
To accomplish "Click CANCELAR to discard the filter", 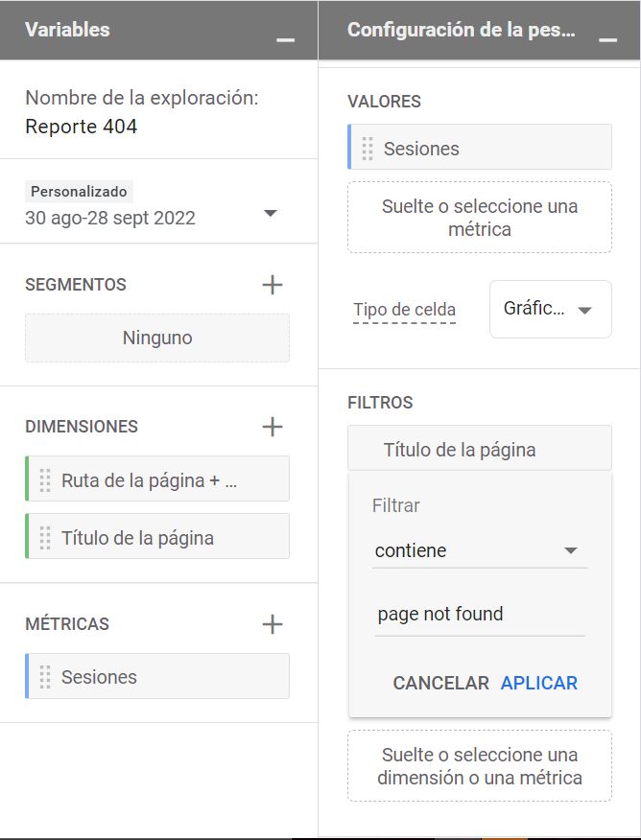I will [x=440, y=683].
